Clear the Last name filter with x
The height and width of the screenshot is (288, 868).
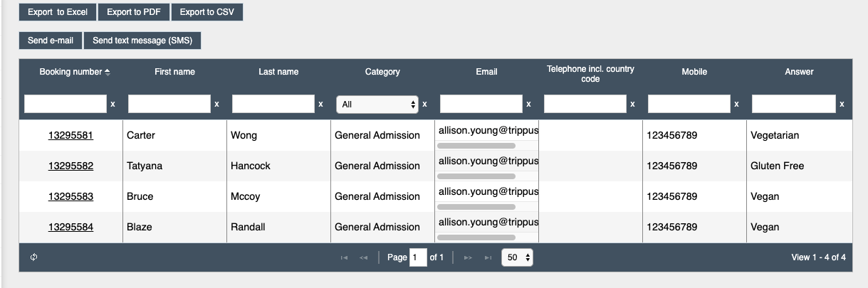(x=320, y=104)
